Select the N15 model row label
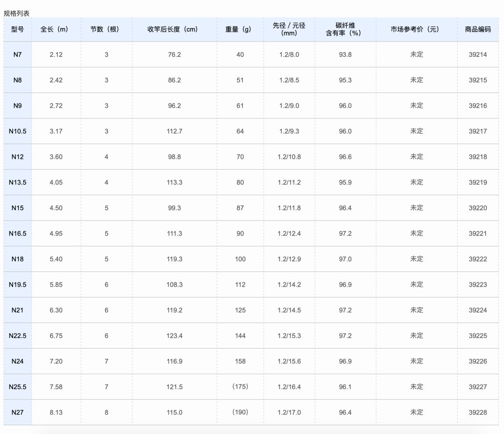This screenshot has height=434, width=504. point(17,207)
